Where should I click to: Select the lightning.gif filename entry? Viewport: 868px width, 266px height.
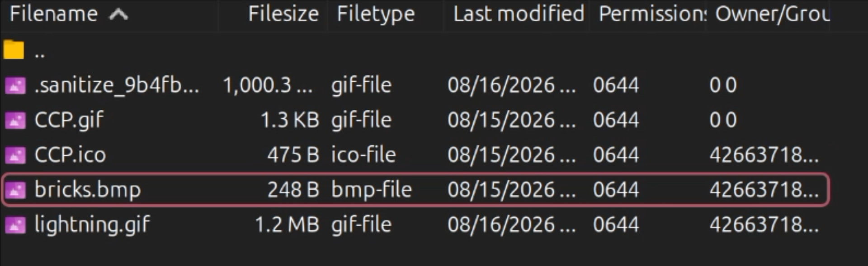pos(92,224)
